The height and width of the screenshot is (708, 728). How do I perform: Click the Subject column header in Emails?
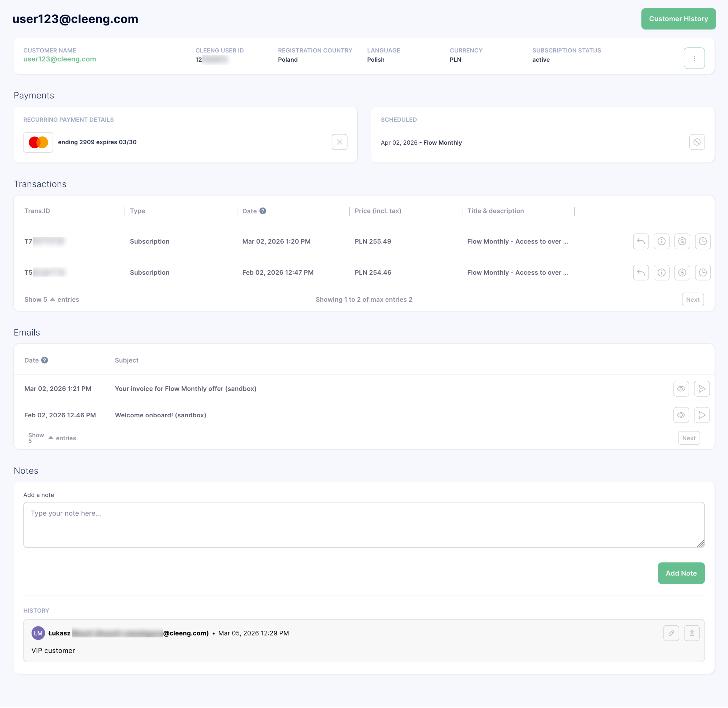click(127, 360)
